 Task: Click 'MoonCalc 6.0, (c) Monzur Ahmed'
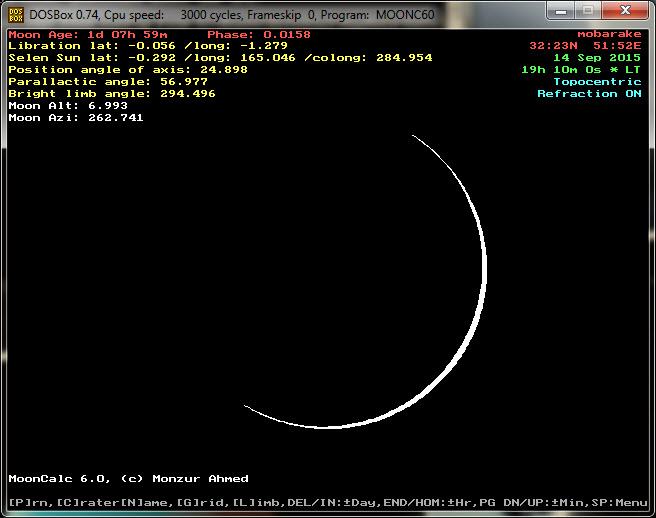[128, 479]
